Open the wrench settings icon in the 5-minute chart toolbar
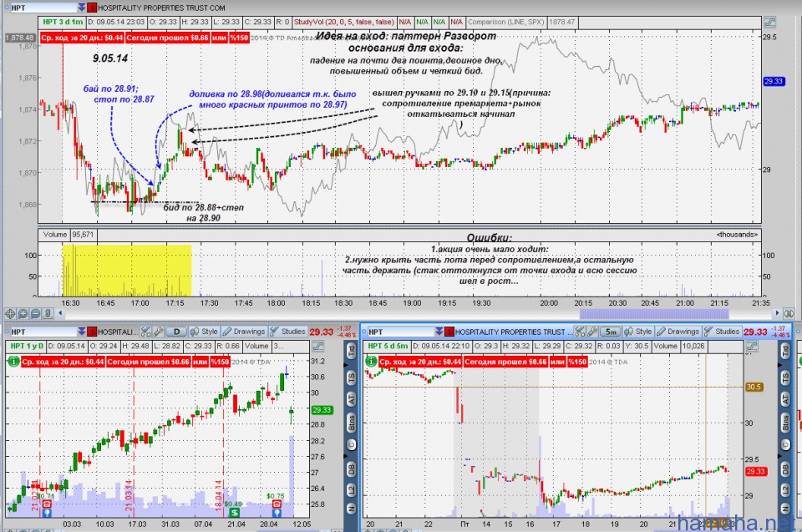Screen dimensions: 802x532 [x=592, y=332]
